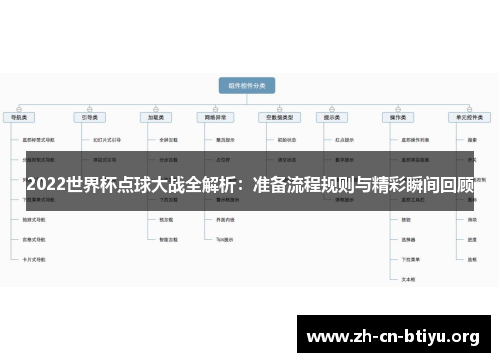This screenshot has width=500, height=362.
Task: Select the 操作类 category node
Action: tap(398, 117)
